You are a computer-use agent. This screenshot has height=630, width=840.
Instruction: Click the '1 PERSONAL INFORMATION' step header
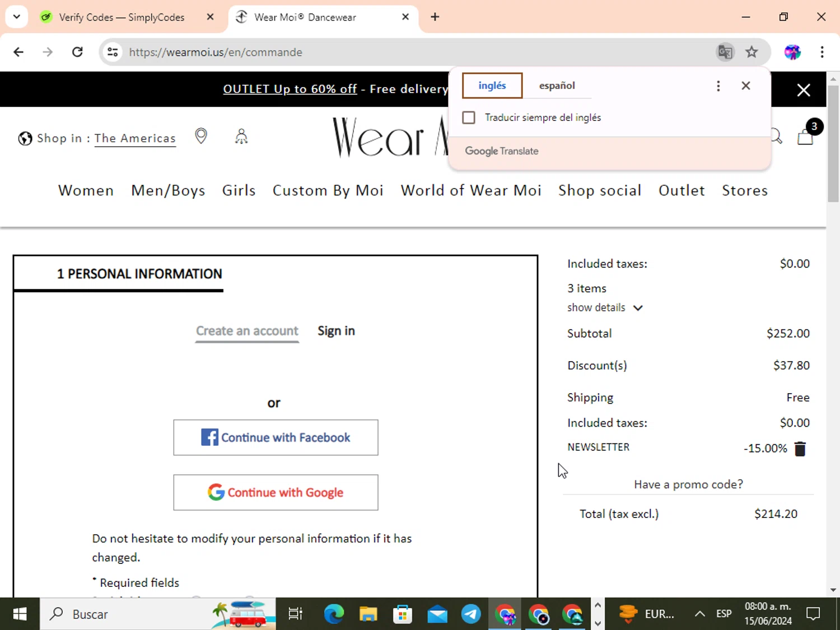coord(139,274)
